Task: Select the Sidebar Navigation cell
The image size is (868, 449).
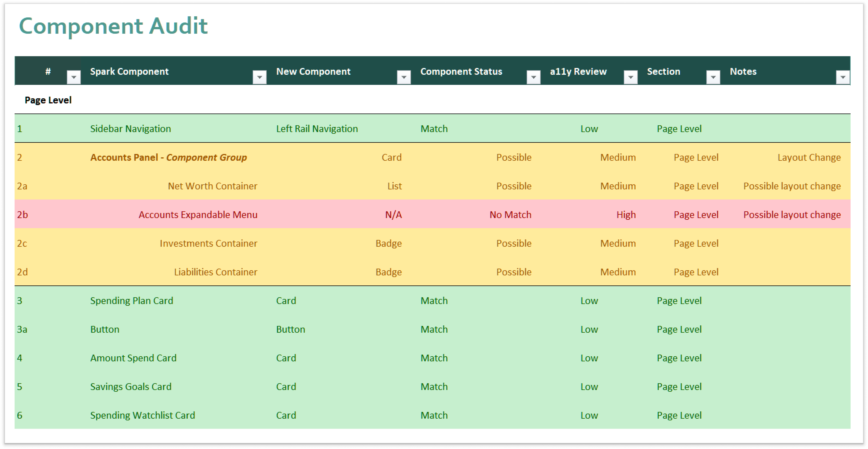Action: tap(131, 129)
